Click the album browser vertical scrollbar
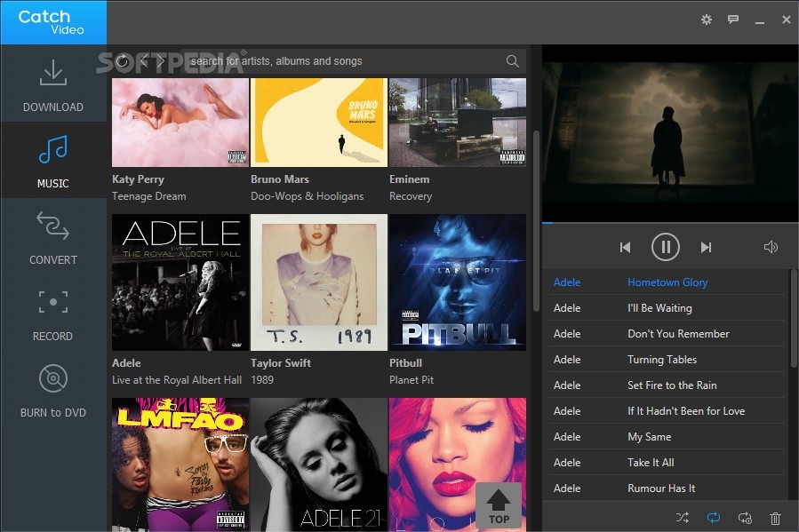 536,220
